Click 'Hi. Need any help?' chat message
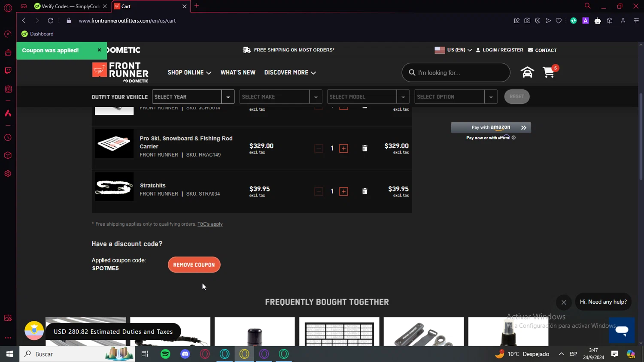Image resolution: width=644 pixels, height=362 pixels. 603,302
